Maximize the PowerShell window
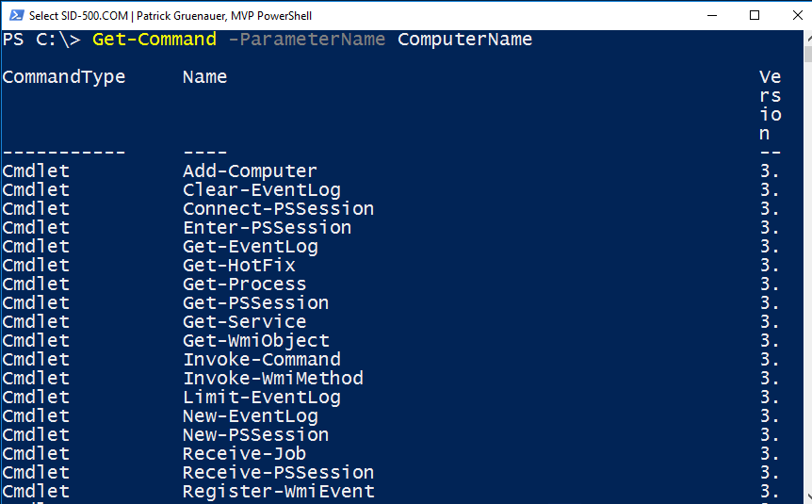 tap(755, 15)
